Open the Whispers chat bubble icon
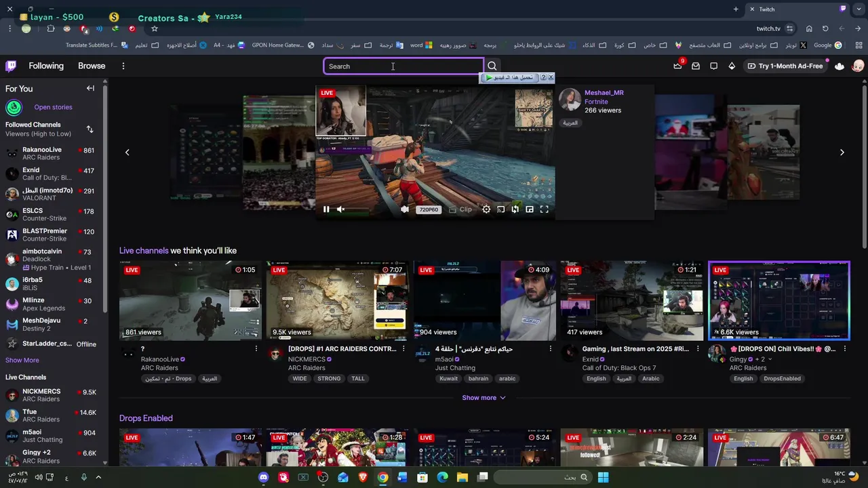 [713, 66]
